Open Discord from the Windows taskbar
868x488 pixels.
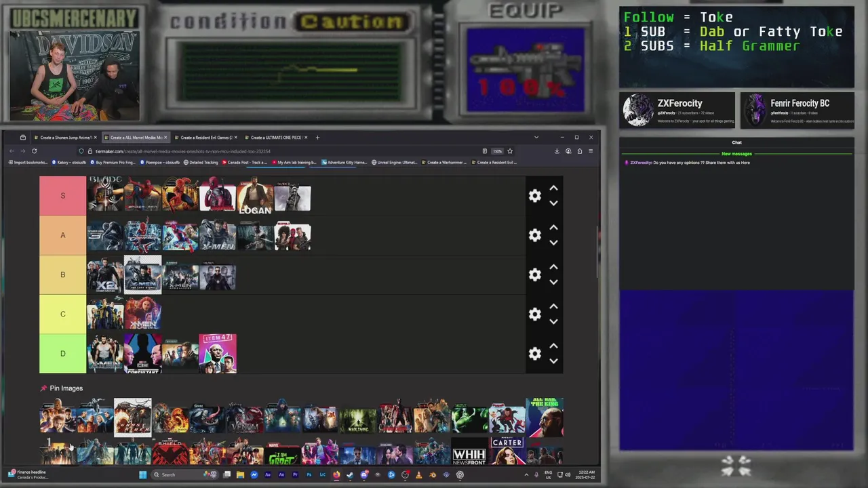[x=363, y=474]
